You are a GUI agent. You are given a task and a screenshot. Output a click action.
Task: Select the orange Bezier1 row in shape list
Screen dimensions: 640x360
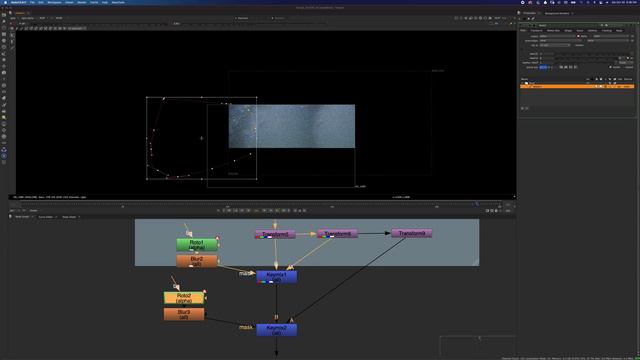click(577, 87)
